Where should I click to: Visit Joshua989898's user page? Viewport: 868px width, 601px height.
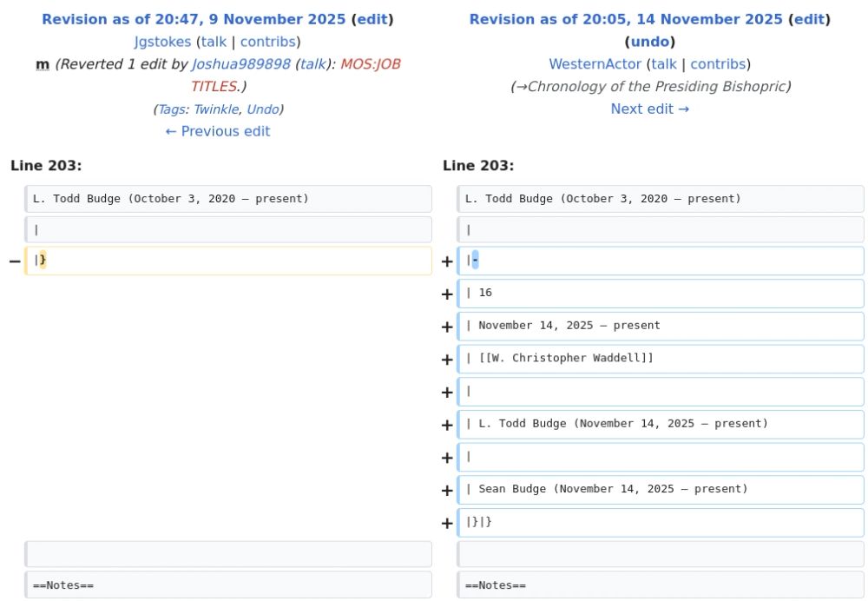tap(241, 63)
